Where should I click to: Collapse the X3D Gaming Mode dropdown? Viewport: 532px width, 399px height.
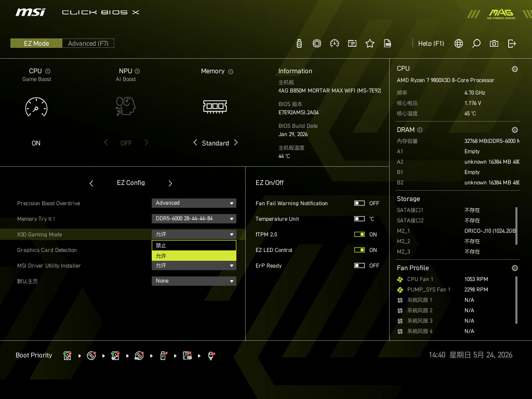click(194, 234)
